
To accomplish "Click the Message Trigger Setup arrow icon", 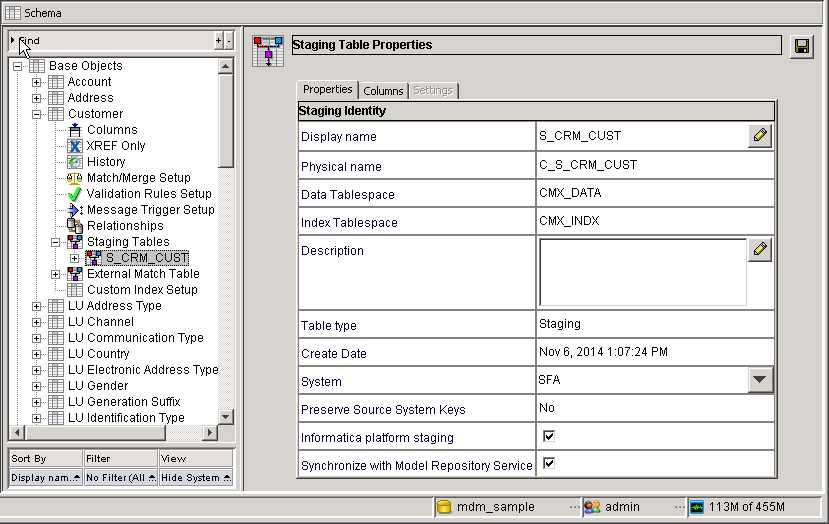I will click(76, 210).
